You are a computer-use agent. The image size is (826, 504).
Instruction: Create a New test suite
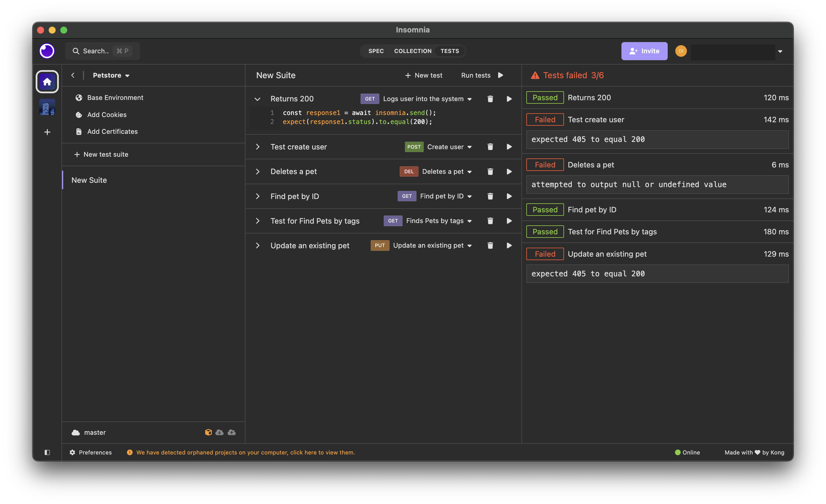(x=101, y=154)
